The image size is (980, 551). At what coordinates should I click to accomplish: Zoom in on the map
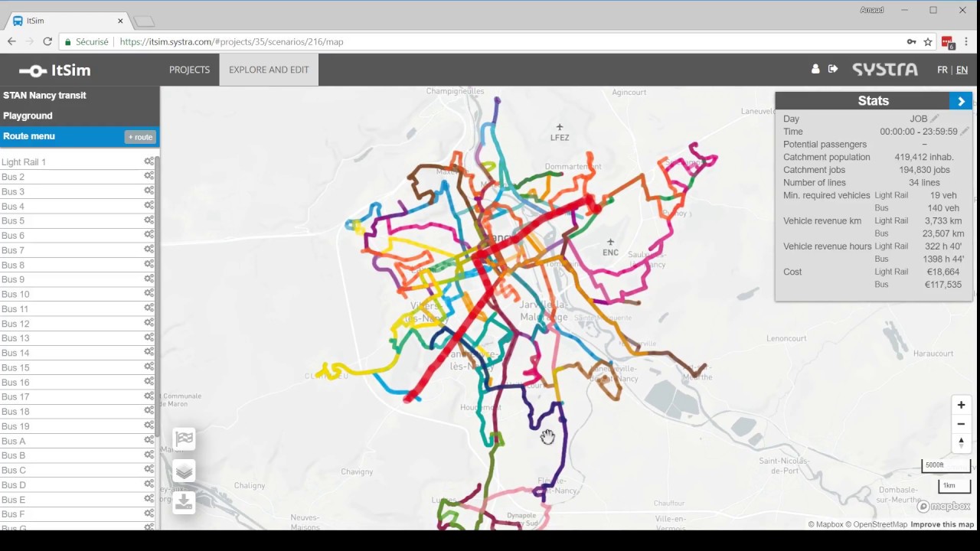pyautogui.click(x=961, y=405)
